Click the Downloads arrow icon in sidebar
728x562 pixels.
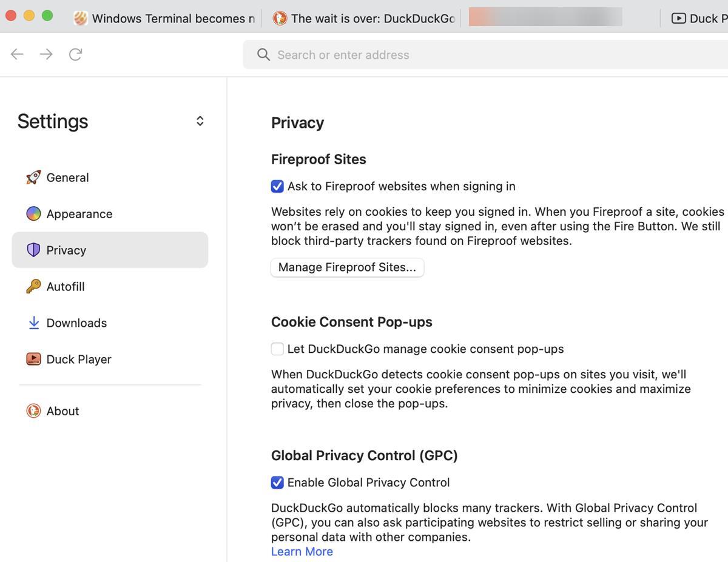[33, 323]
